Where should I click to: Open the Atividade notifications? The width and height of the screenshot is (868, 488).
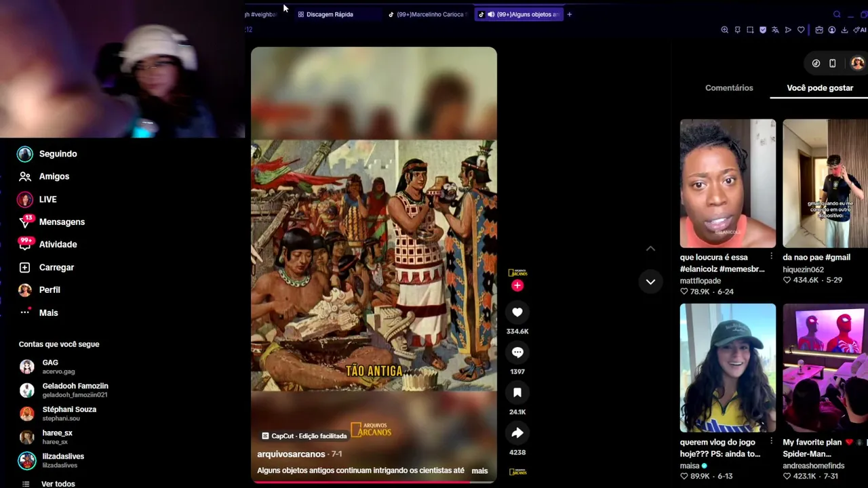point(47,244)
